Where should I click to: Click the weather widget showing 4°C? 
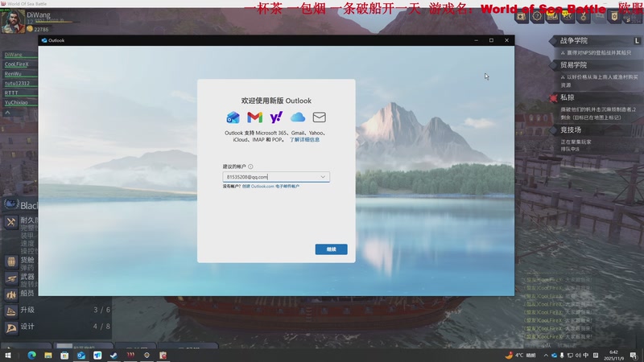[x=521, y=356]
